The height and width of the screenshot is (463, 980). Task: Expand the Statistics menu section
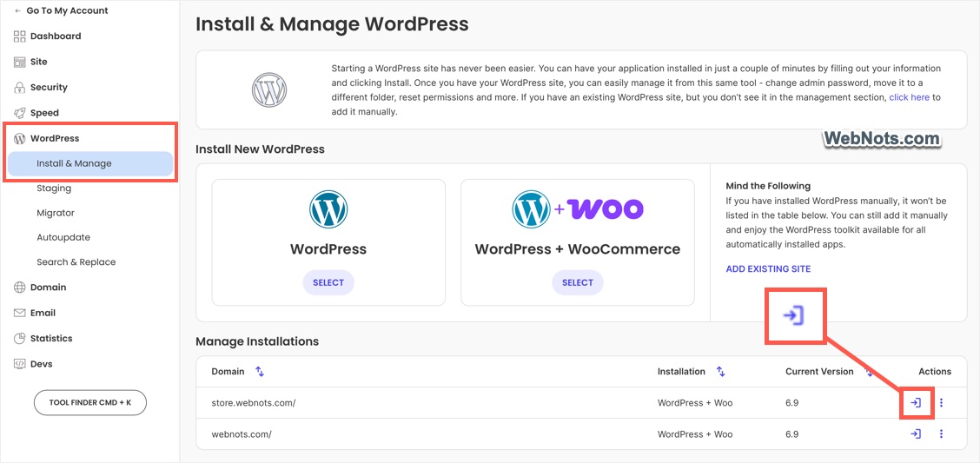point(51,339)
